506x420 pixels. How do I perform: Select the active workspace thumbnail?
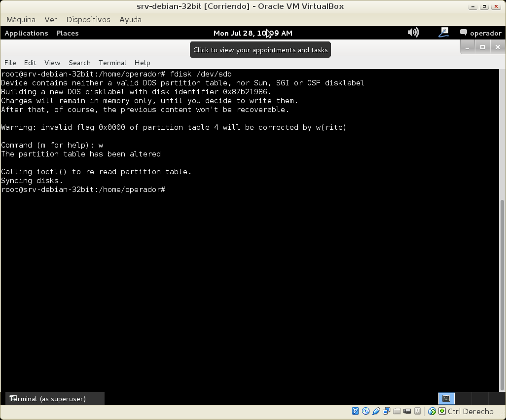[x=446, y=398]
